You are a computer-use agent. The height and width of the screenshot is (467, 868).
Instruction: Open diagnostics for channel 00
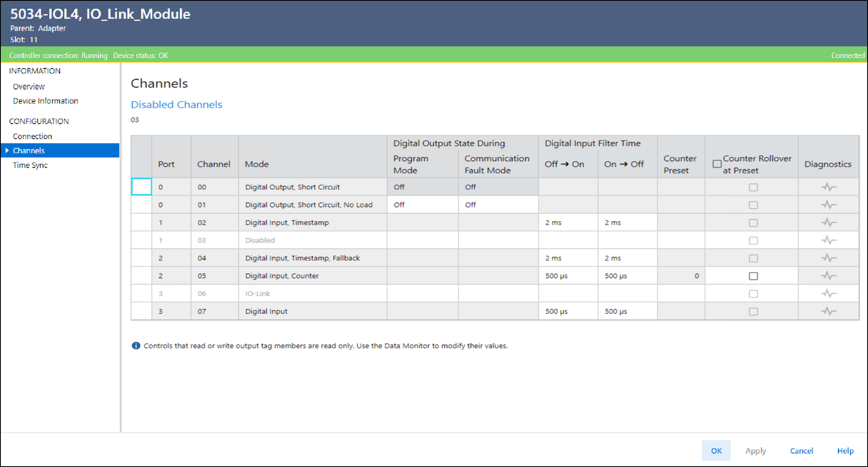pyautogui.click(x=828, y=187)
